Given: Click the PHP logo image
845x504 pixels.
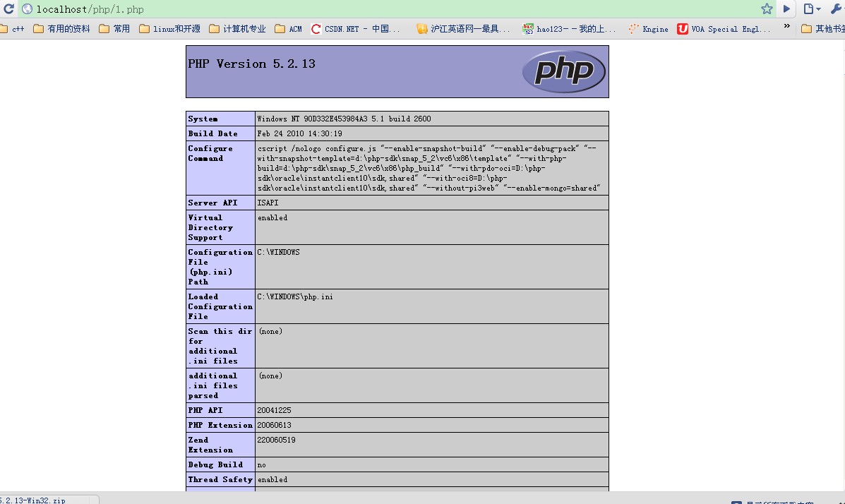Looking at the screenshot, I should (564, 71).
